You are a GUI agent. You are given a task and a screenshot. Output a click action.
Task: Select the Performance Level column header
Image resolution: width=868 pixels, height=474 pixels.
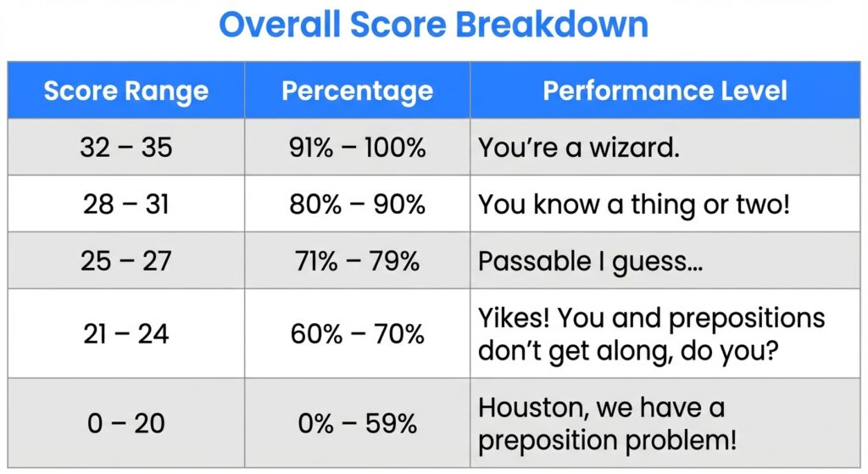tap(665, 91)
